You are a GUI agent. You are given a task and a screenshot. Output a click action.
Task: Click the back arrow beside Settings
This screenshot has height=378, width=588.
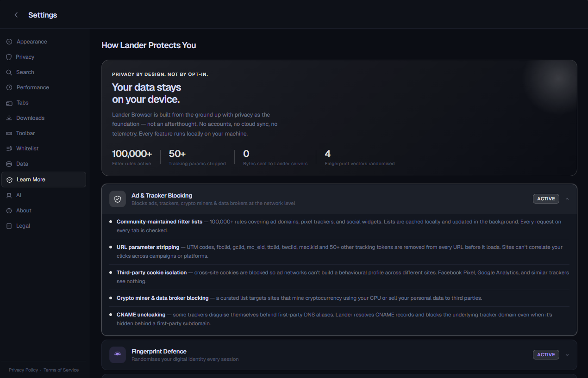point(16,15)
